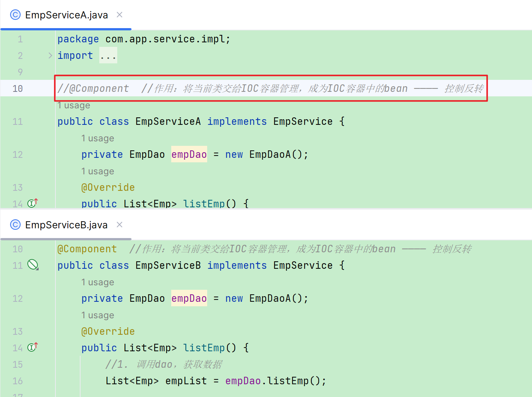The image size is (532, 397).
Task: Click the commented //@Component text in EmpServiceA
Action: [93, 88]
